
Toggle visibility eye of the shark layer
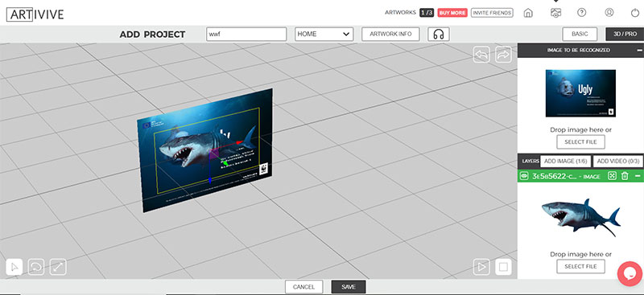pyautogui.click(x=524, y=176)
